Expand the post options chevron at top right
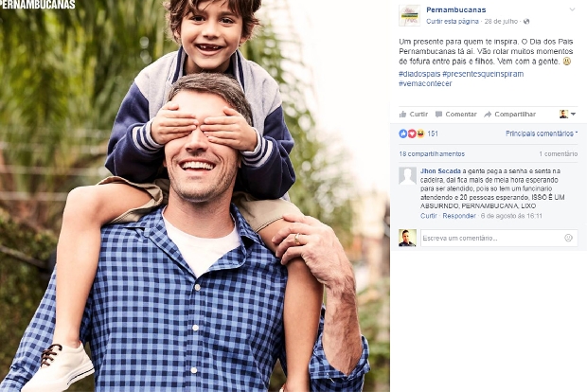This screenshot has height=392, width=587. pos(572,9)
